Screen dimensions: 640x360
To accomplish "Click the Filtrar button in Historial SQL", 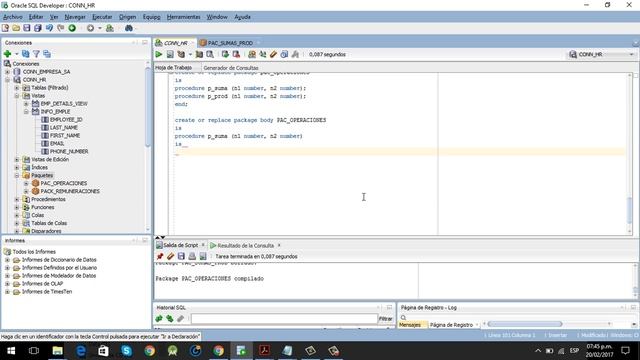I will tap(385, 318).
